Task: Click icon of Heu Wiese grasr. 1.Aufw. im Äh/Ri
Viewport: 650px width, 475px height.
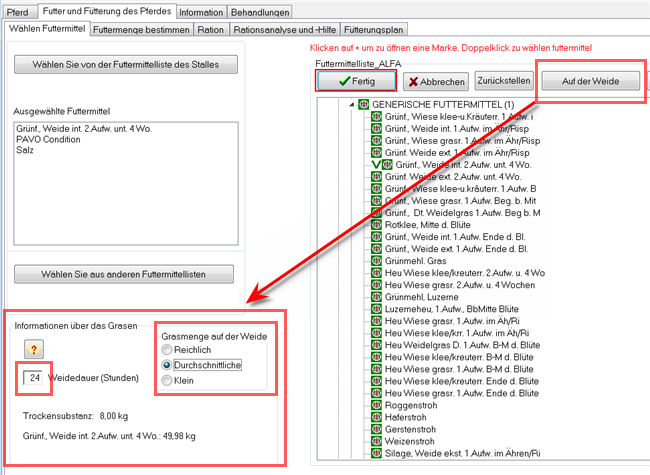Action: coord(376,321)
